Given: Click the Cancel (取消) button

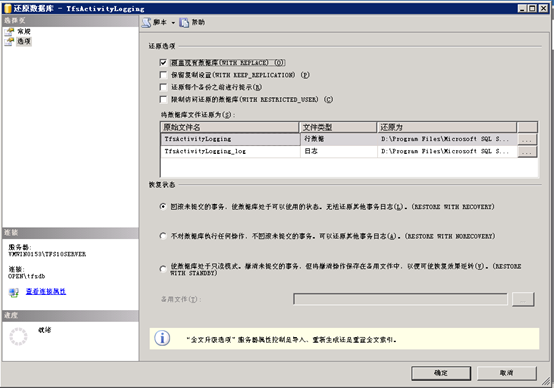Looking at the screenshot, I should [507, 373].
